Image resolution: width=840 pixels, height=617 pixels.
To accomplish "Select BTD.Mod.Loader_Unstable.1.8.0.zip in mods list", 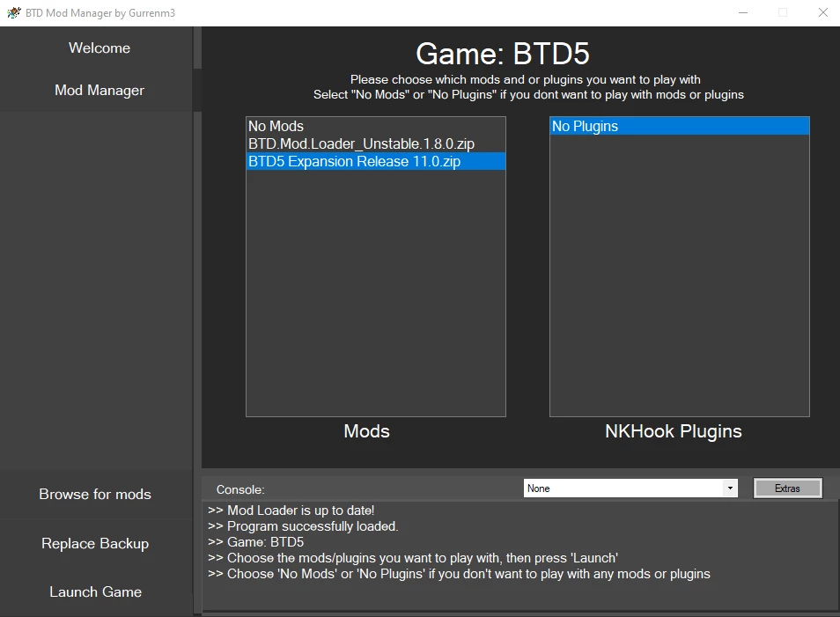I will 376,143.
